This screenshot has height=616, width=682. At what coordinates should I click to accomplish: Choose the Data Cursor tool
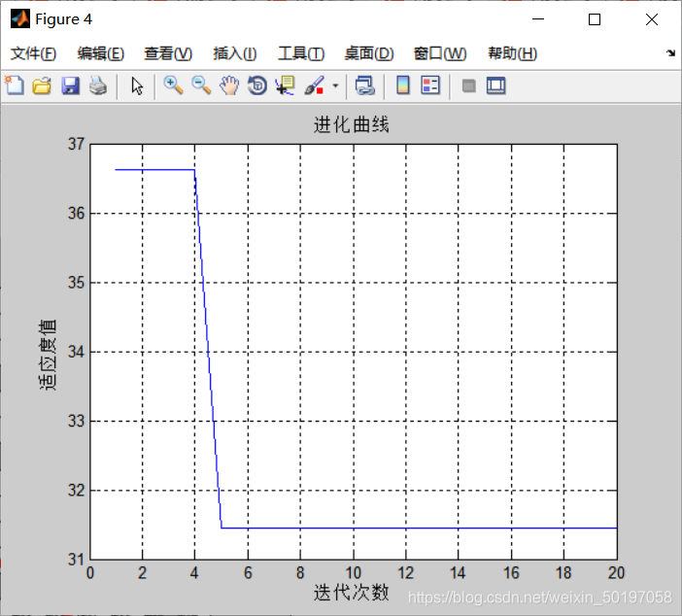(x=286, y=86)
